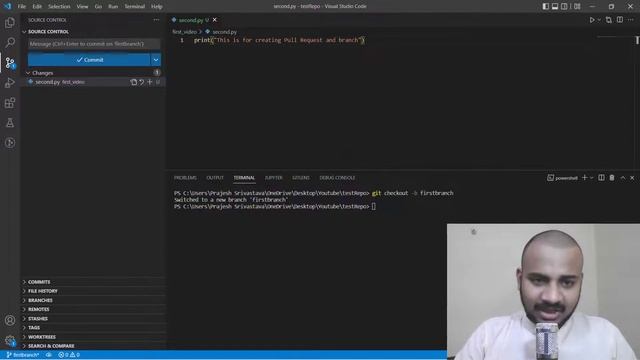
Task: Open changes icon in editor toolbar
Action: point(609,20)
